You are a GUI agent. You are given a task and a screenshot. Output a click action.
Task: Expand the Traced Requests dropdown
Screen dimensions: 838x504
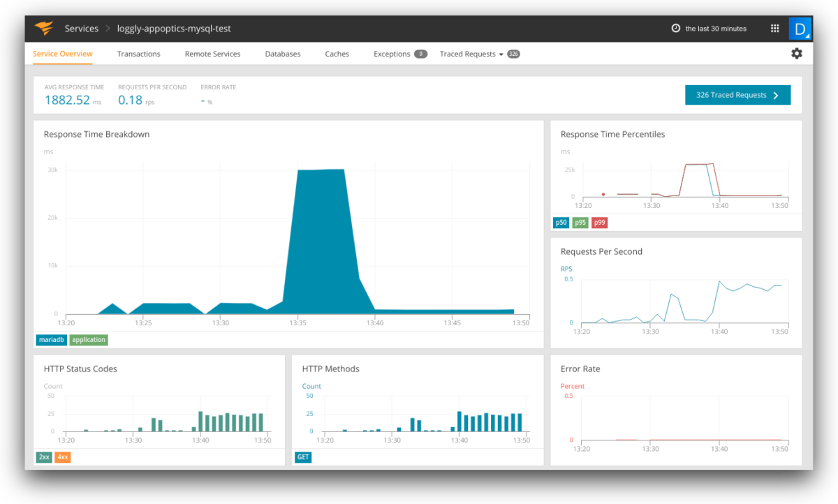click(x=501, y=54)
